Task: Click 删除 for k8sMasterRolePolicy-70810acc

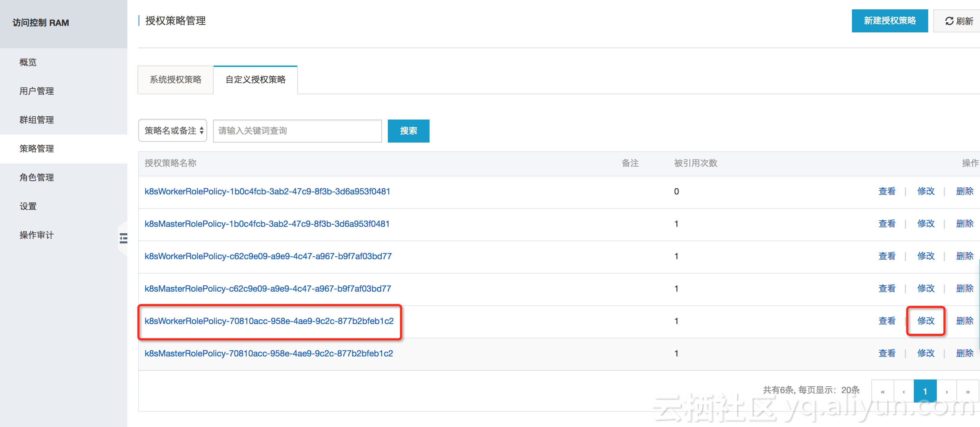Action: 965,353
